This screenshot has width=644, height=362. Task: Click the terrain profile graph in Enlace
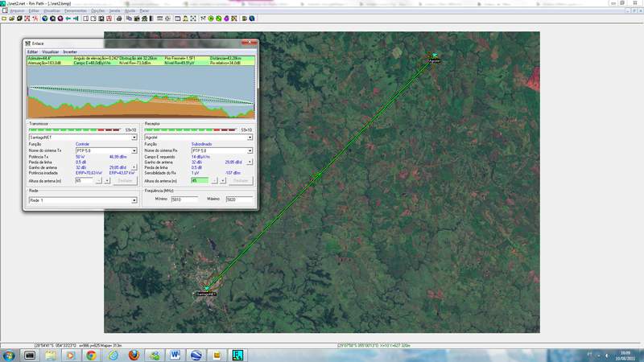pyautogui.click(x=141, y=93)
